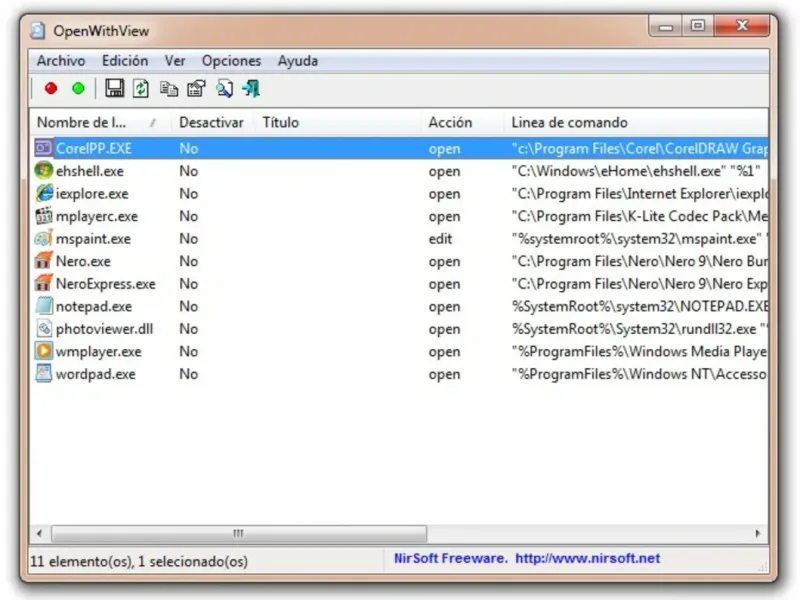Click the green enable selected items icon
800x600 pixels.
click(78, 89)
